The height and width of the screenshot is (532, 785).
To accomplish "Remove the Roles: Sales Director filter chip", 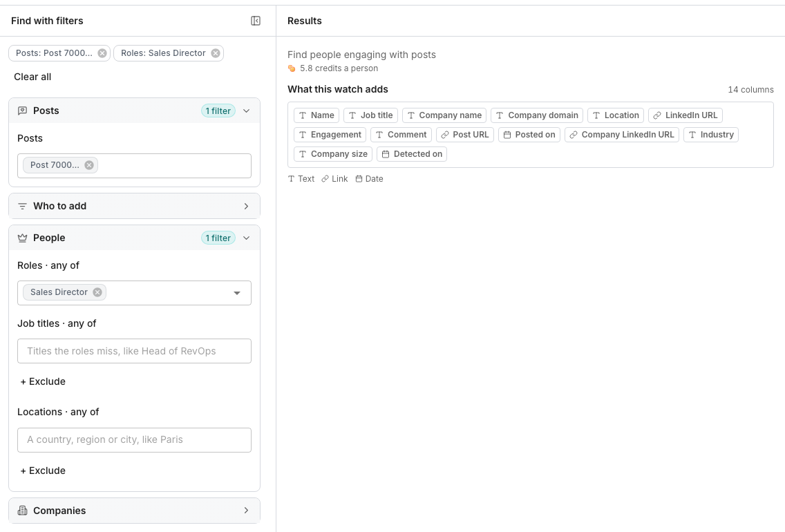I will pos(216,53).
